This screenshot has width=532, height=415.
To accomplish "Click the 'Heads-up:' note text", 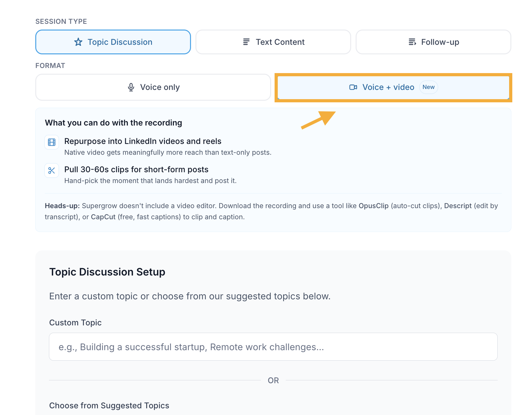I will click(x=62, y=206).
